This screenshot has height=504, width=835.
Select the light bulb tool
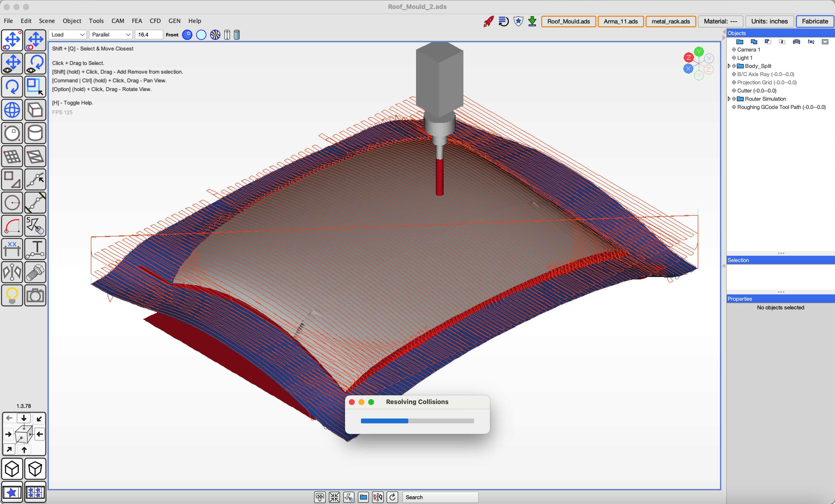click(x=12, y=295)
